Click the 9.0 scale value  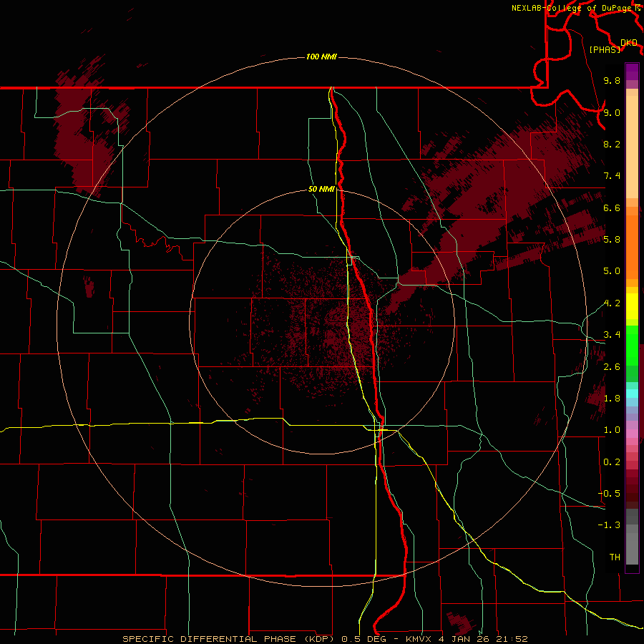pos(612,112)
